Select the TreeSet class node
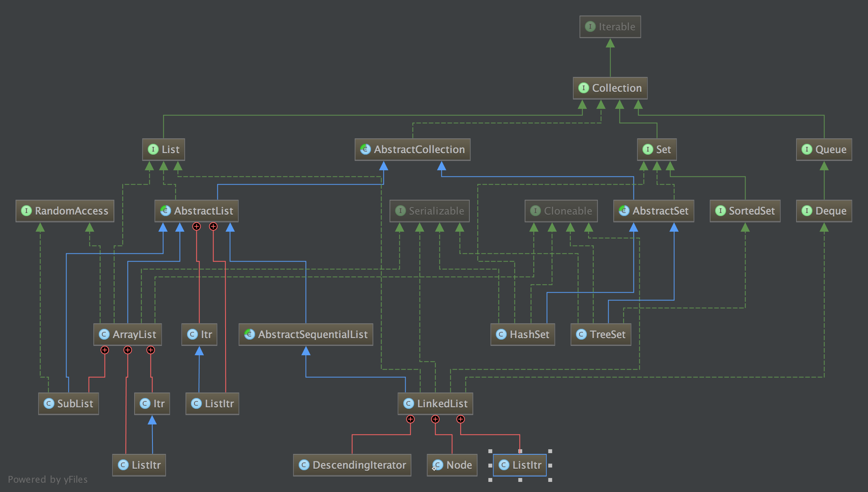 [x=601, y=335]
